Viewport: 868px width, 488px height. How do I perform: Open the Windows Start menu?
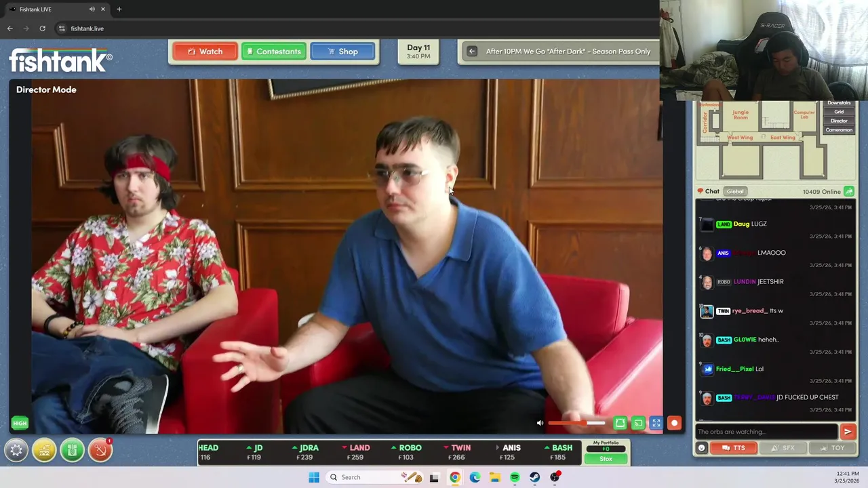click(x=314, y=477)
